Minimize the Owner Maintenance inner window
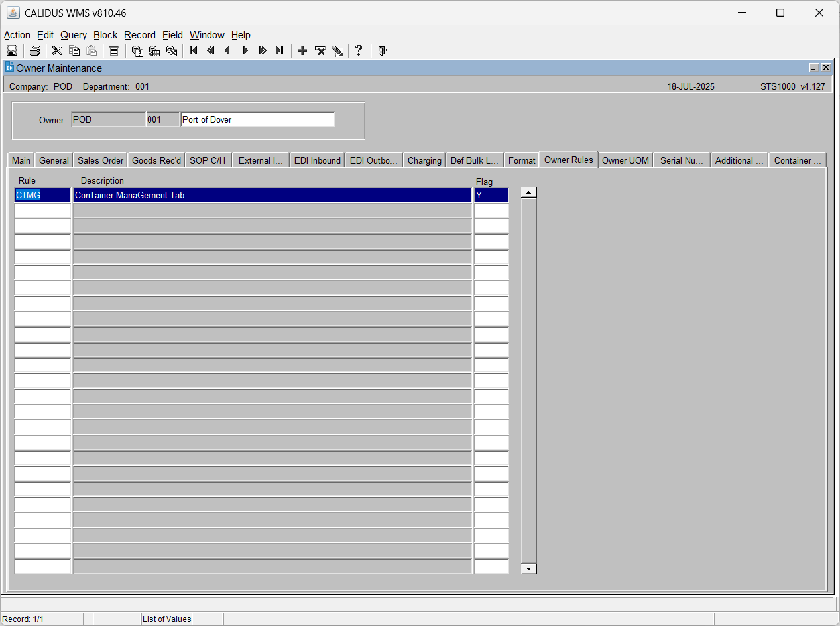The width and height of the screenshot is (840, 626). (x=813, y=68)
